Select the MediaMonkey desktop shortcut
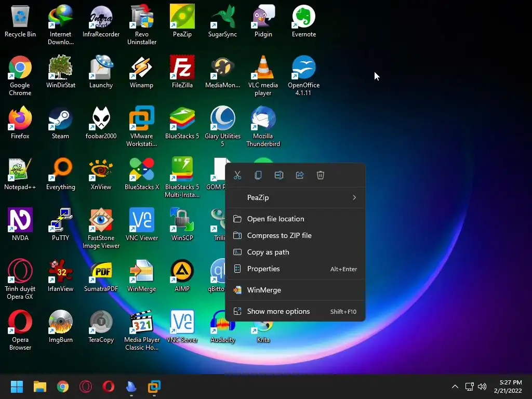The image size is (532, 399). [222, 72]
